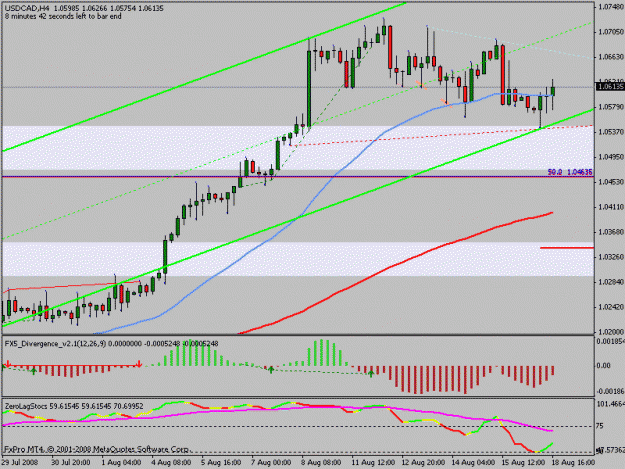Screen dimensions: 625x469
Task: Click the 1.03680 price axis value
Action: pyautogui.click(x=611, y=232)
